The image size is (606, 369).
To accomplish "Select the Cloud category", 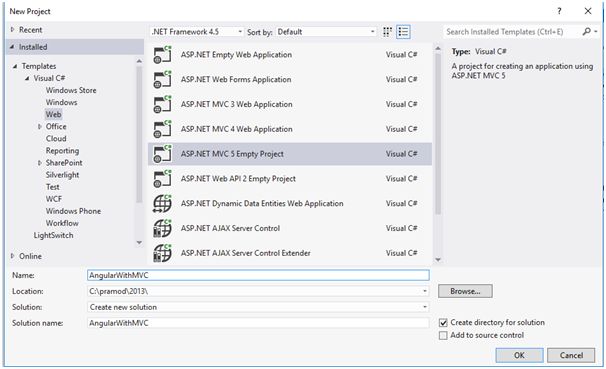I will pyautogui.click(x=56, y=138).
